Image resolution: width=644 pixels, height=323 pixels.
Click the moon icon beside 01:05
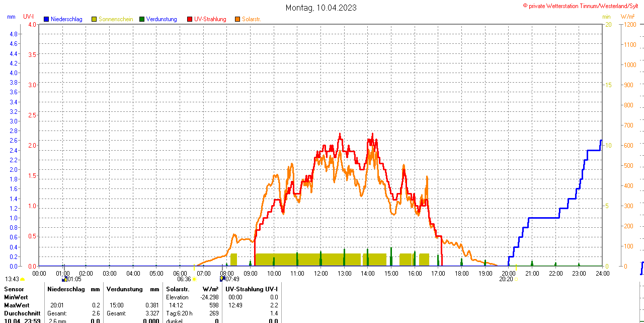64,279
